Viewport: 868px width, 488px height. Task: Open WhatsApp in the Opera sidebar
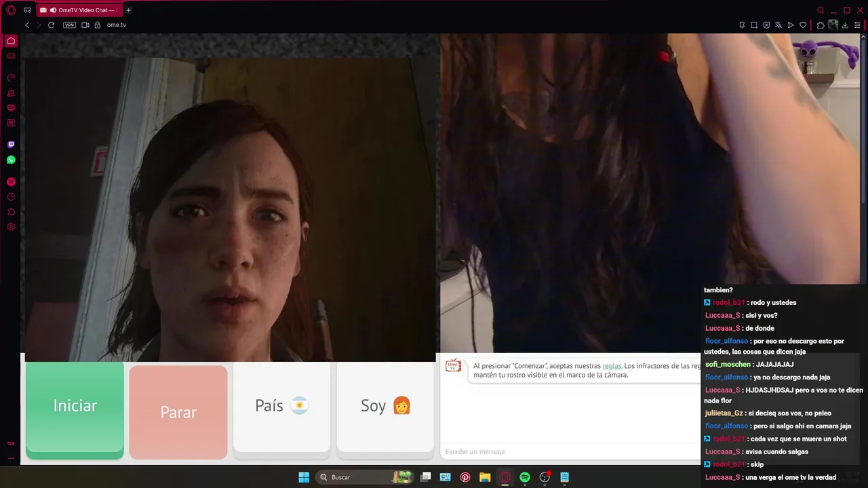pos(11,160)
